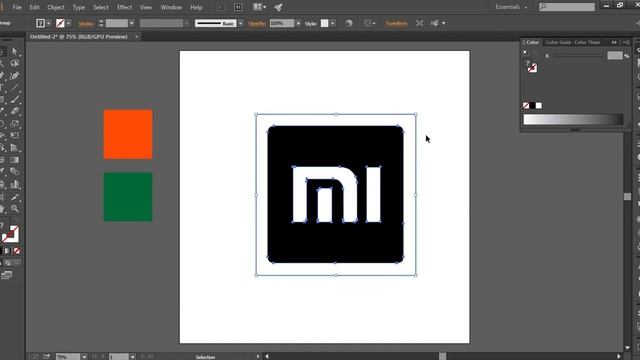The image size is (640, 360).
Task: Select the Zoom magnifier tool
Action: click(x=15, y=209)
